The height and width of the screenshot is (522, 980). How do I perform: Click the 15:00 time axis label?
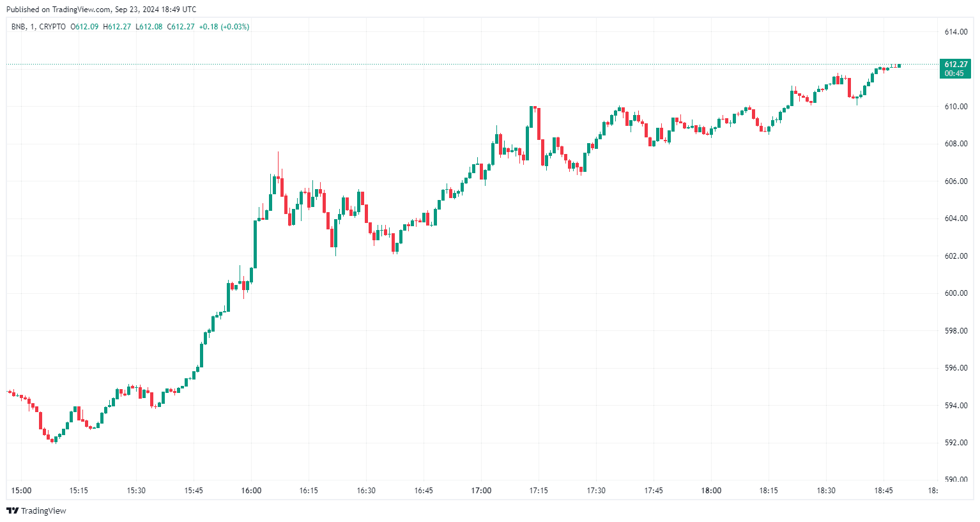[x=21, y=491]
